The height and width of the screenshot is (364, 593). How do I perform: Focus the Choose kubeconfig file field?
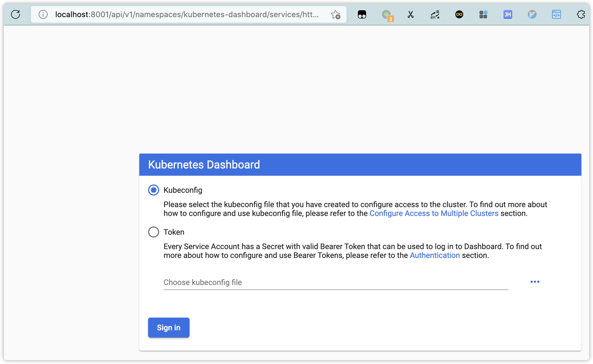[336, 282]
